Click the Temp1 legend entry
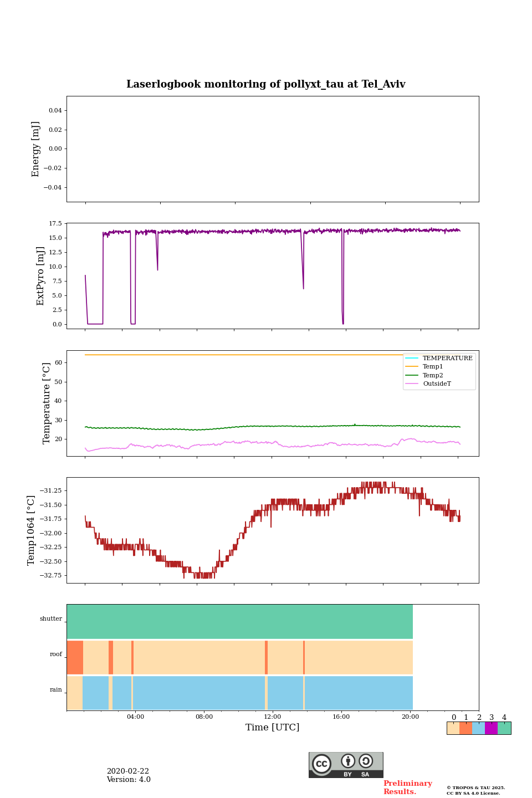Viewport: 532px width, 798px height. pyautogui.click(x=424, y=367)
